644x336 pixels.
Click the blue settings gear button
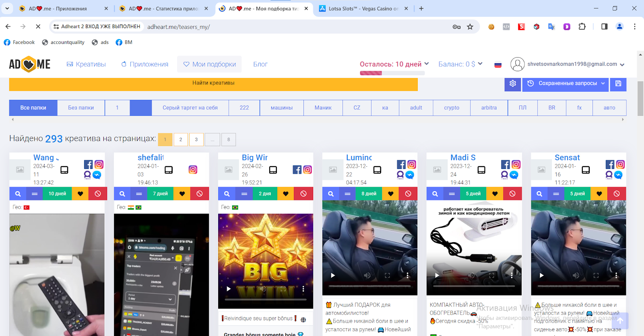pos(512,83)
